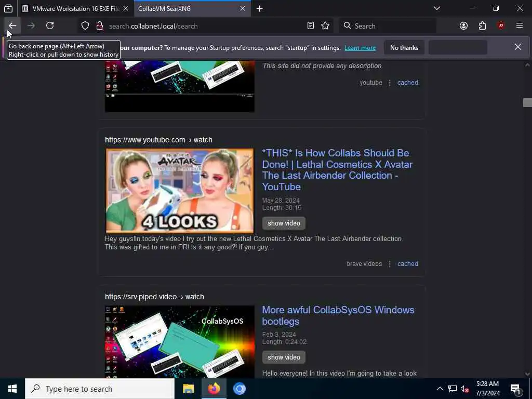Click the scrollbar down arrow
This screenshot has width=532, height=399.
pyautogui.click(x=527, y=374)
